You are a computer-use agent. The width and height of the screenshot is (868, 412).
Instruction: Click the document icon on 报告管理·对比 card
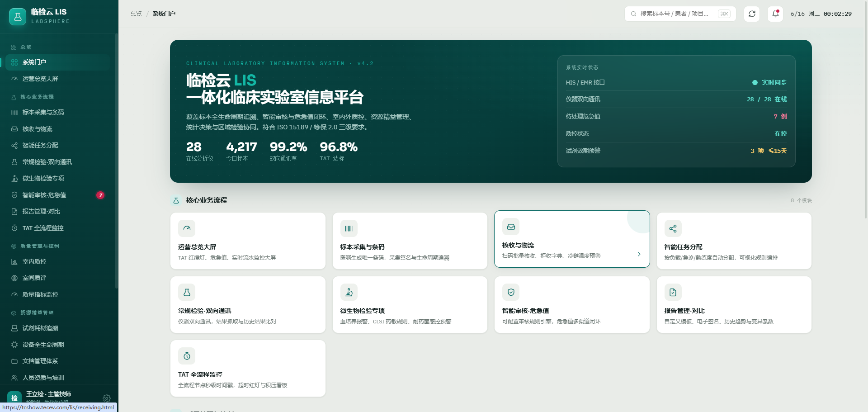pos(673,292)
